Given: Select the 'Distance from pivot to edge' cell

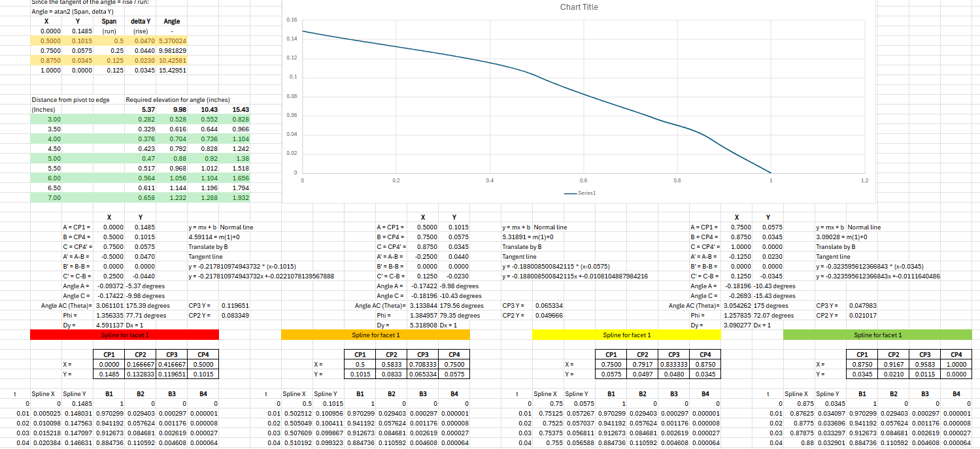Looking at the screenshot, I should (71, 100).
